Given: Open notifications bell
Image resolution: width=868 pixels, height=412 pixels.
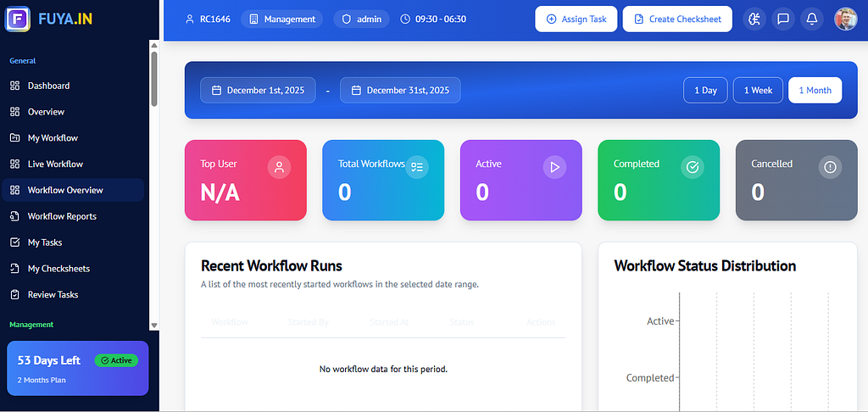Looking at the screenshot, I should pyautogui.click(x=811, y=19).
